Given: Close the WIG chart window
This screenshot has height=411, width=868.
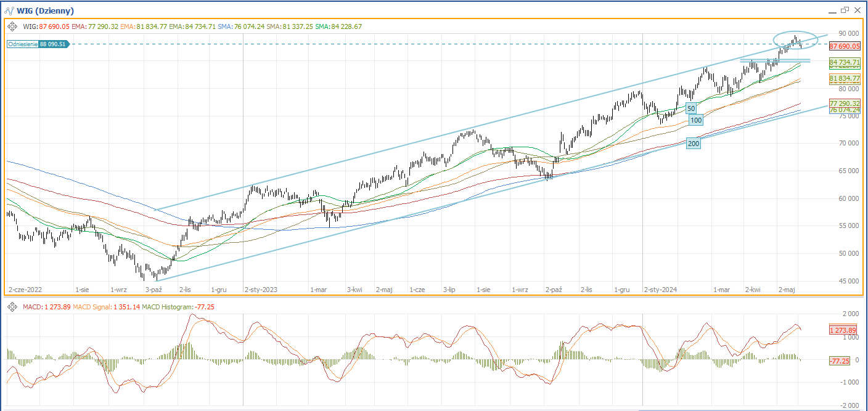Looking at the screenshot, I should (858, 10).
